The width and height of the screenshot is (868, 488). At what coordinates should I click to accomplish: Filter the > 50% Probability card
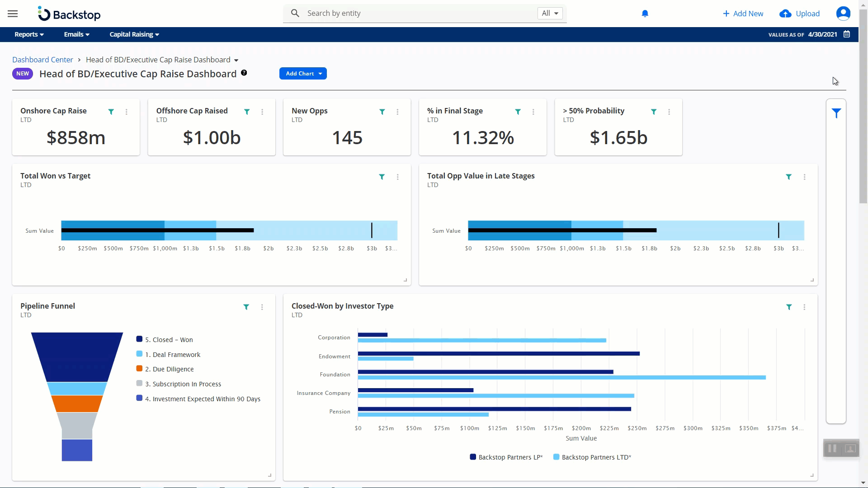pyautogui.click(x=654, y=112)
